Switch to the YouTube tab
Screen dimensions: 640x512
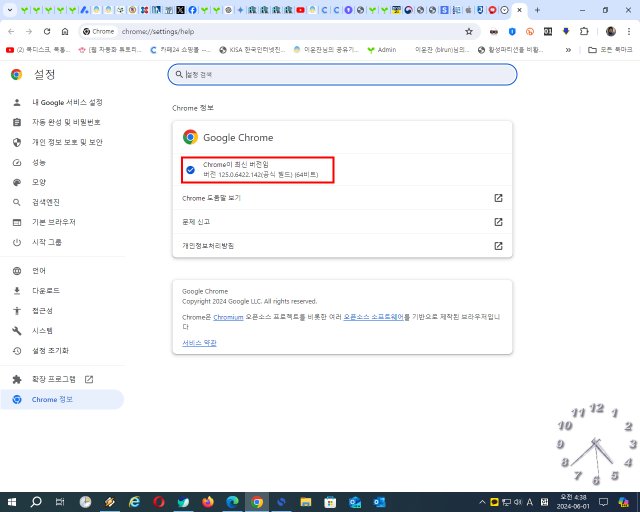click(x=300, y=10)
